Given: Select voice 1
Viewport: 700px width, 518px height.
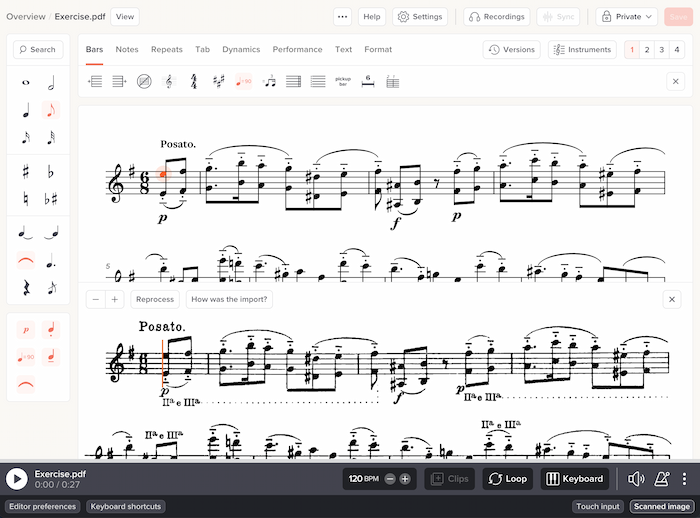Looking at the screenshot, I should coord(632,50).
